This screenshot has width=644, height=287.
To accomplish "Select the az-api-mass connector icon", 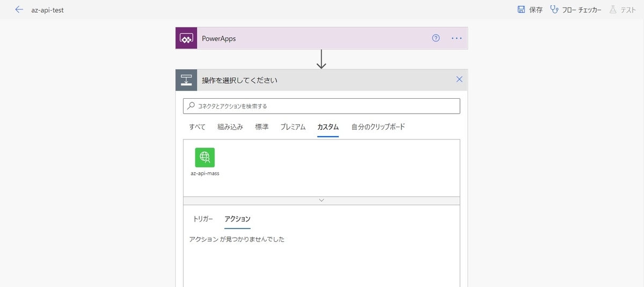I will point(205,157).
